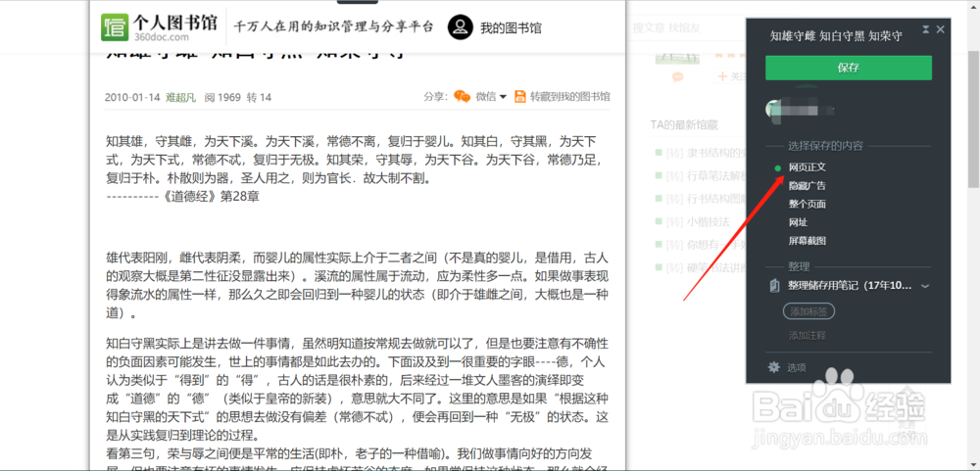Open the 微信 share dropdown arrow
Image resolution: width=980 pixels, height=471 pixels.
(x=503, y=97)
